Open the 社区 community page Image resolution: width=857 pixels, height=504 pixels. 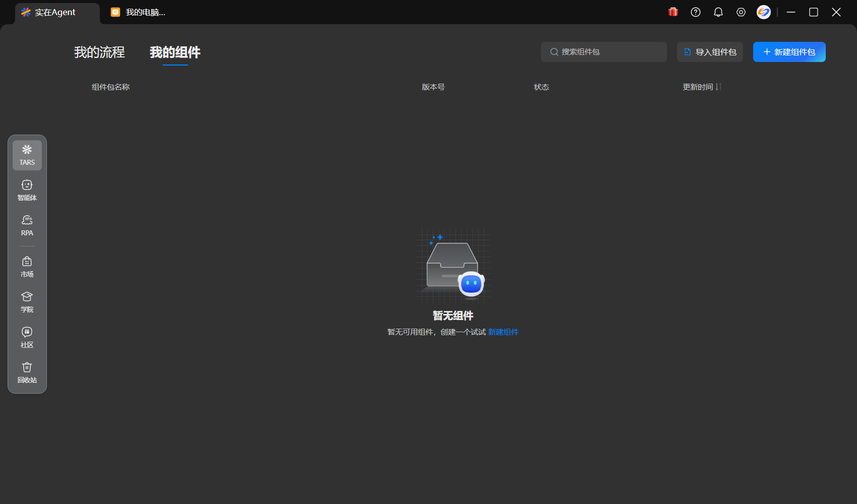click(x=27, y=337)
